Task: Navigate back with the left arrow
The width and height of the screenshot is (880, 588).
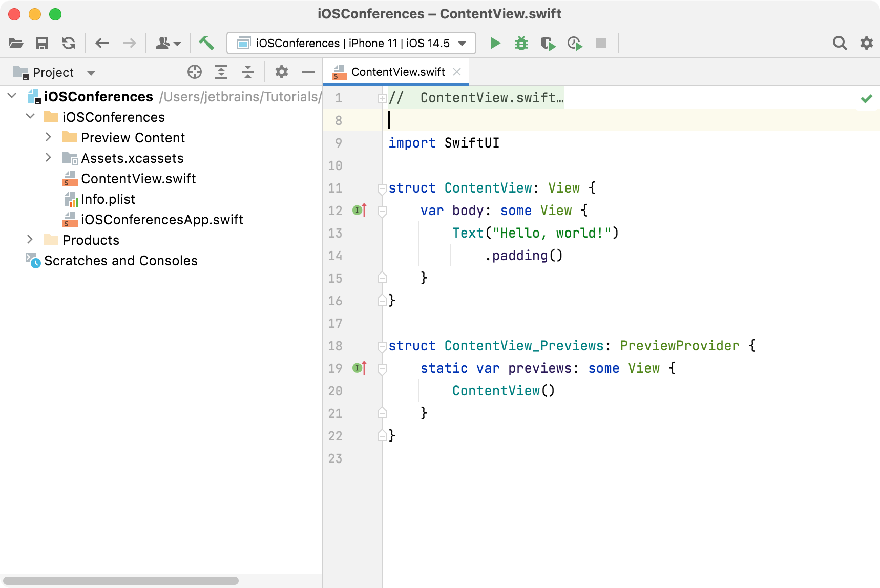Action: click(x=102, y=43)
